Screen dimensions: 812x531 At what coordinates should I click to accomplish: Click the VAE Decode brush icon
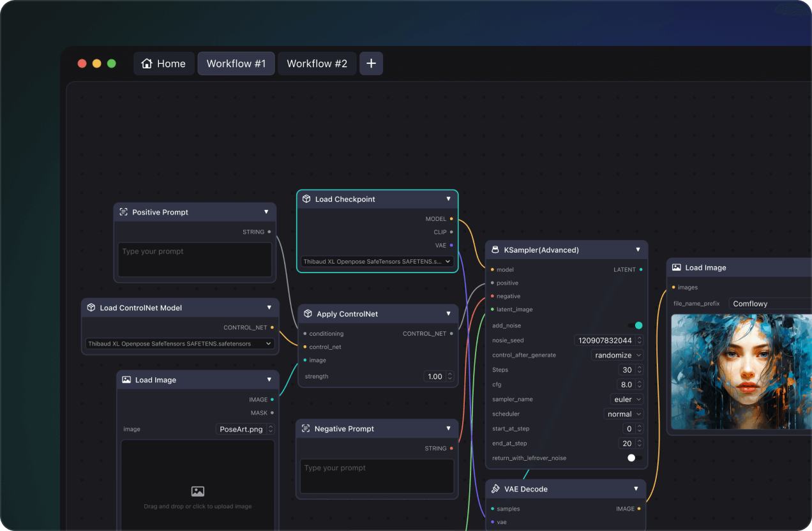(495, 489)
